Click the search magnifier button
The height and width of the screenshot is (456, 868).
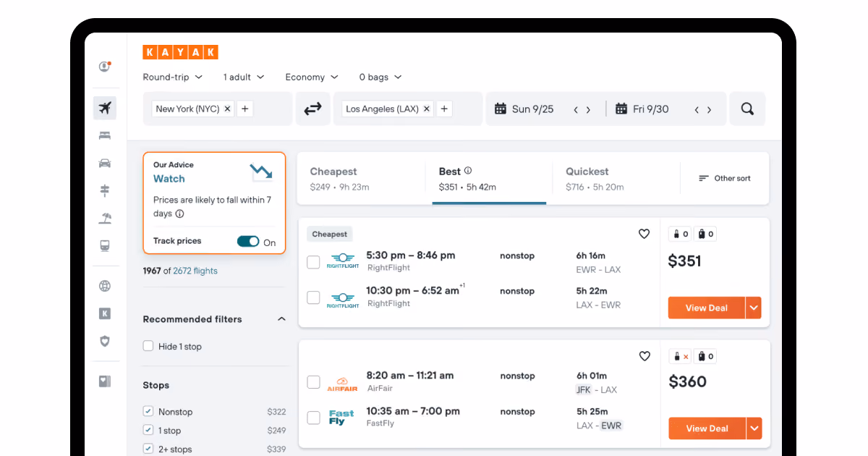747,109
